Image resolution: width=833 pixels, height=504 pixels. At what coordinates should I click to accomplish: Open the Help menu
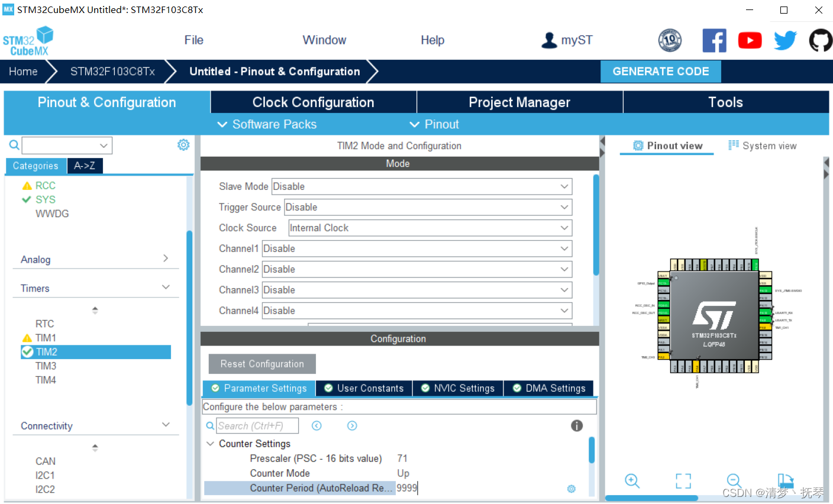[x=432, y=40]
